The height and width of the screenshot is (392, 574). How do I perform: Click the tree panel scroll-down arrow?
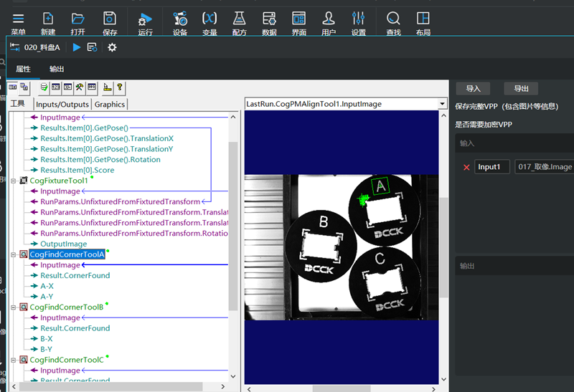point(232,376)
